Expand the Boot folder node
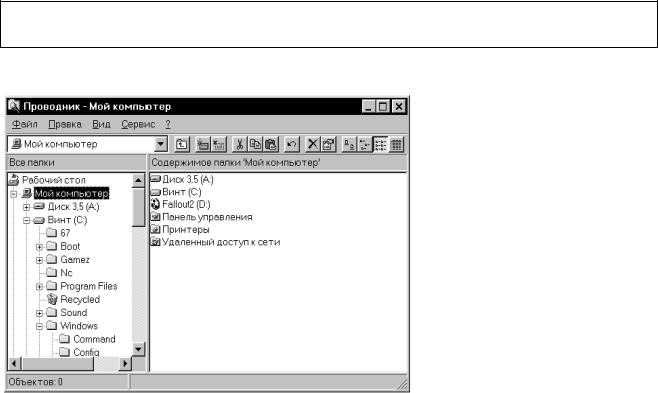 [x=39, y=247]
